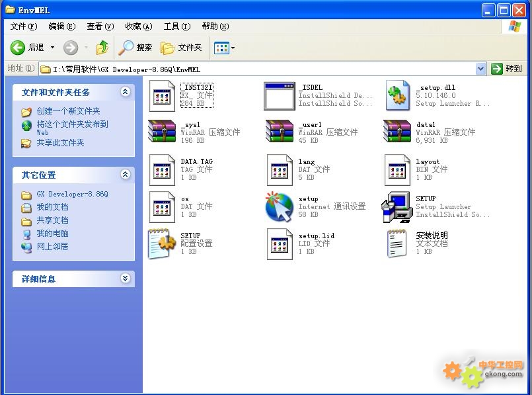Expand the 详细信息 panel

[125, 279]
